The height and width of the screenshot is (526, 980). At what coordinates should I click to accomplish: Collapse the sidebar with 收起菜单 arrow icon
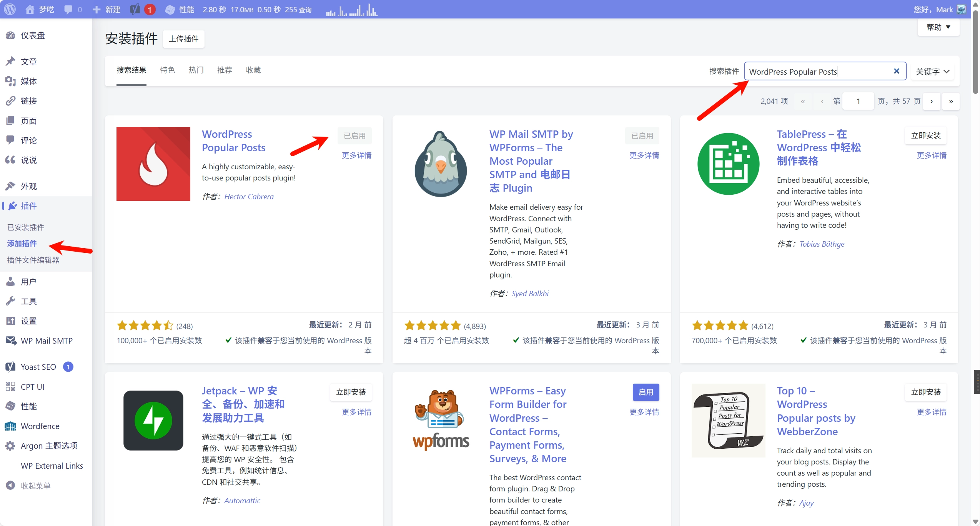click(10, 485)
